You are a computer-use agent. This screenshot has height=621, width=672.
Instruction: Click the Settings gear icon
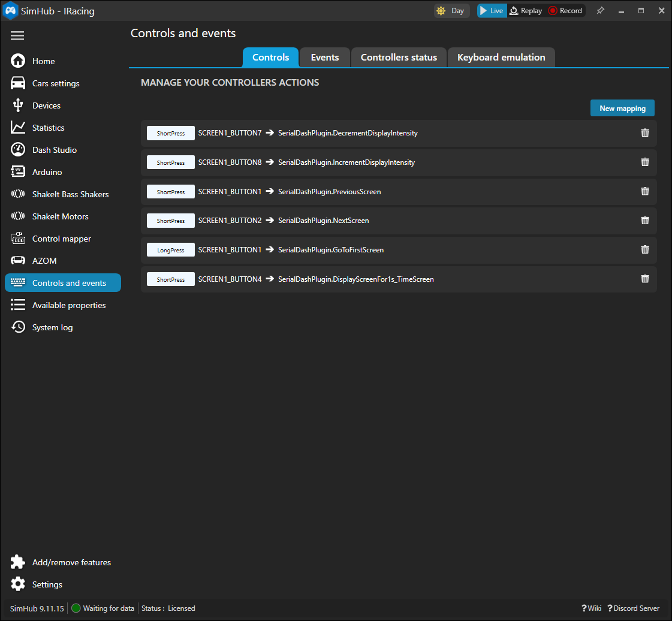click(x=18, y=584)
